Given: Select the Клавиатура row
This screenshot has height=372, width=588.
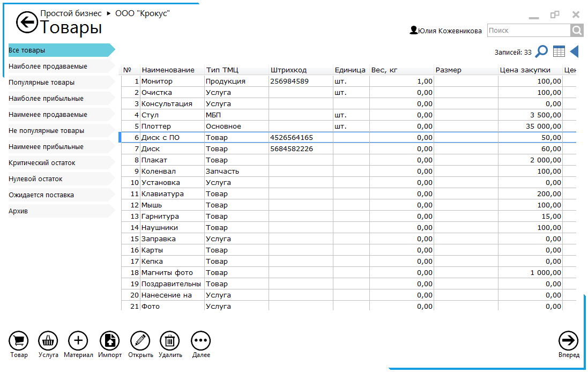Looking at the screenshot, I should tap(349, 194).
